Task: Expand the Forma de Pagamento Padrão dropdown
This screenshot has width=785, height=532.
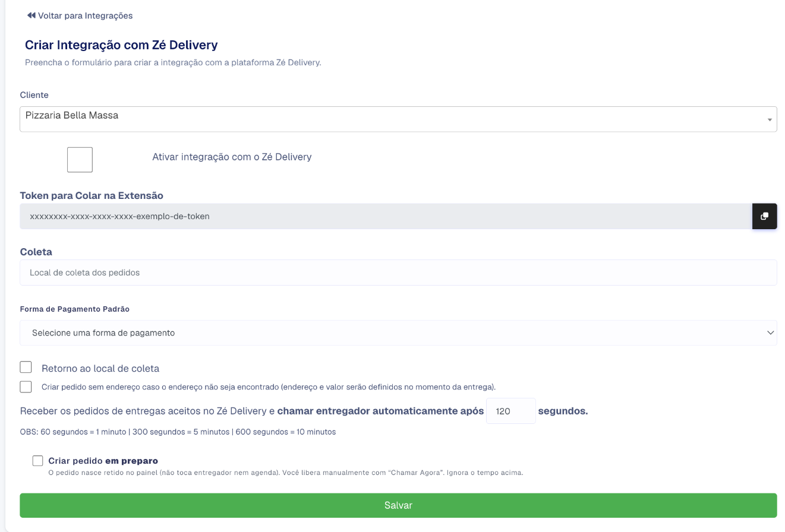Action: [x=398, y=333]
